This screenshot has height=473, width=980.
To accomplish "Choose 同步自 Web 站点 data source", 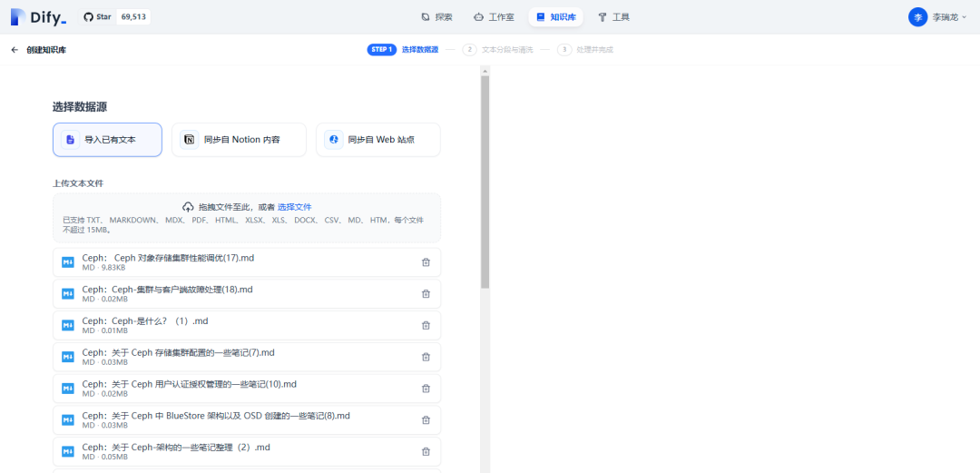I will tap(378, 140).
